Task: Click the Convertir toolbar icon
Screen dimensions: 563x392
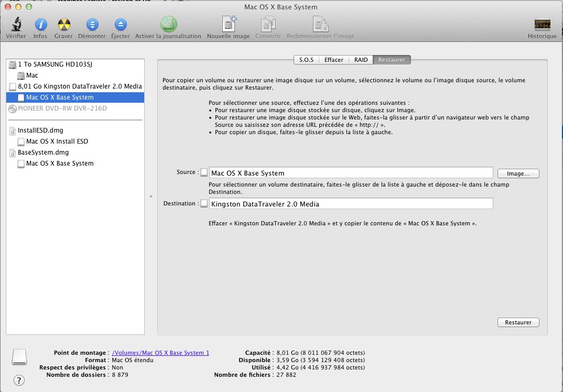Action: point(268,25)
